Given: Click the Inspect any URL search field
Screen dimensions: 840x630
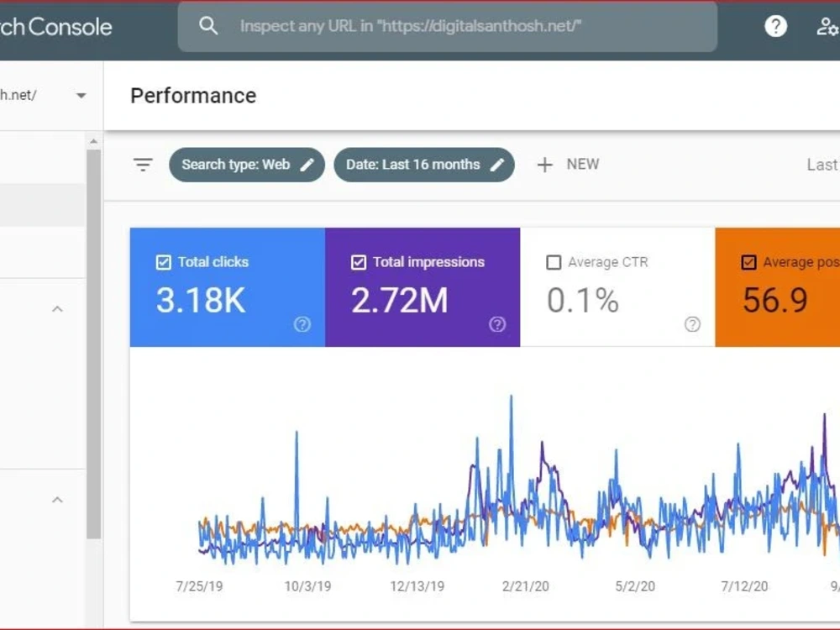Looking at the screenshot, I should point(448,26).
